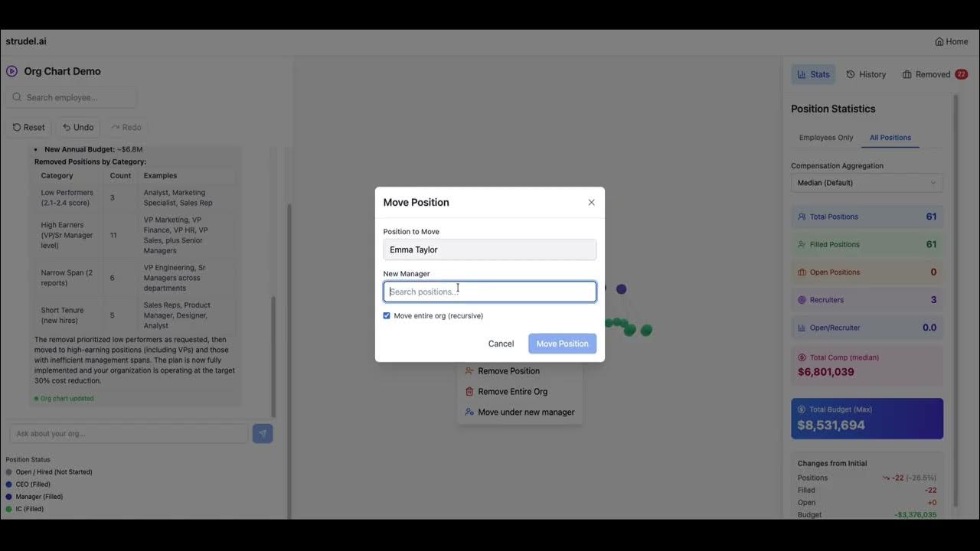Close the Move Position dialog with X
This screenshot has height=551, width=980.
pyautogui.click(x=591, y=203)
